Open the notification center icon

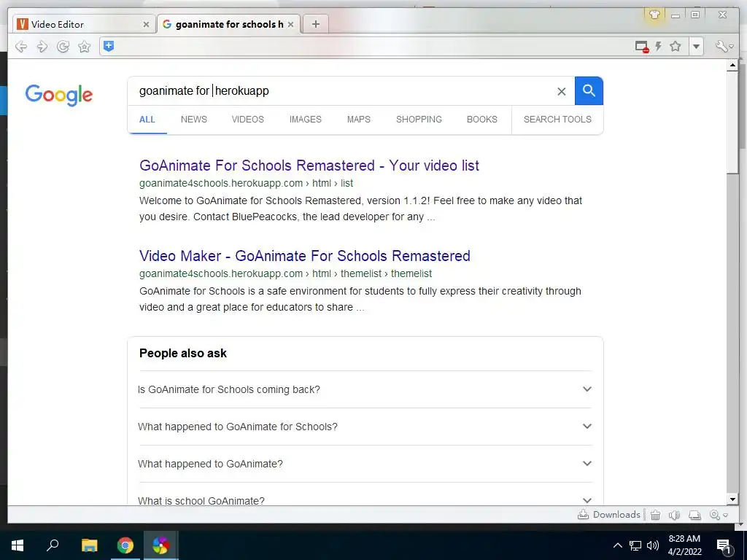pos(724,545)
